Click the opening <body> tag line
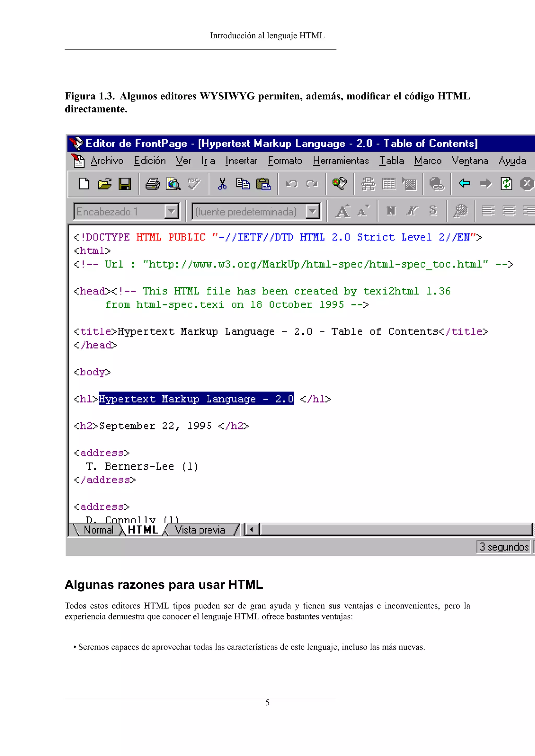535x756 pixels. point(92,372)
